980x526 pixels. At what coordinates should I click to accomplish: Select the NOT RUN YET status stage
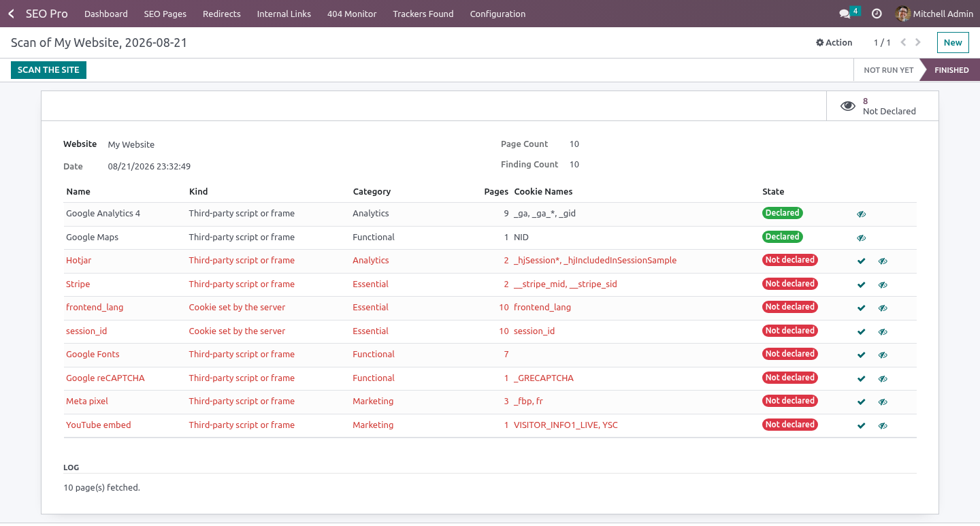click(x=888, y=70)
